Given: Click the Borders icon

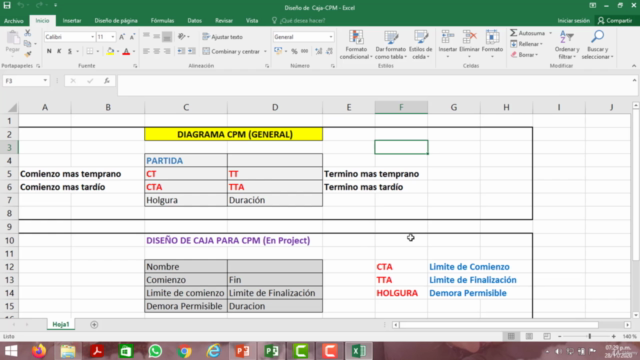Looking at the screenshot, I should [90, 51].
